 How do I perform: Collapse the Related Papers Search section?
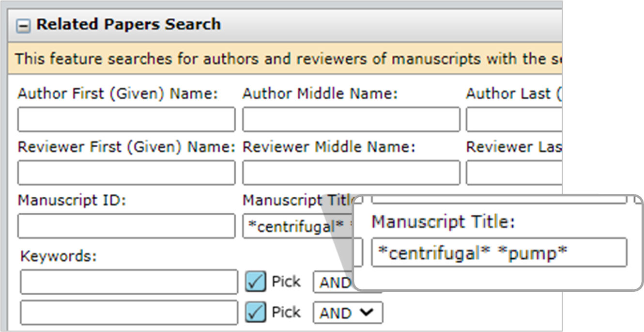23,25
